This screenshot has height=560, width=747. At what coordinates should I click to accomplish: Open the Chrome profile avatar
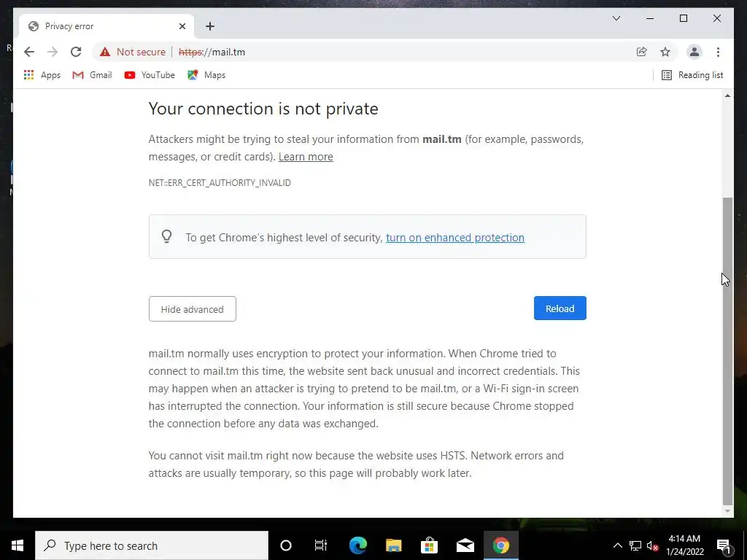click(694, 52)
